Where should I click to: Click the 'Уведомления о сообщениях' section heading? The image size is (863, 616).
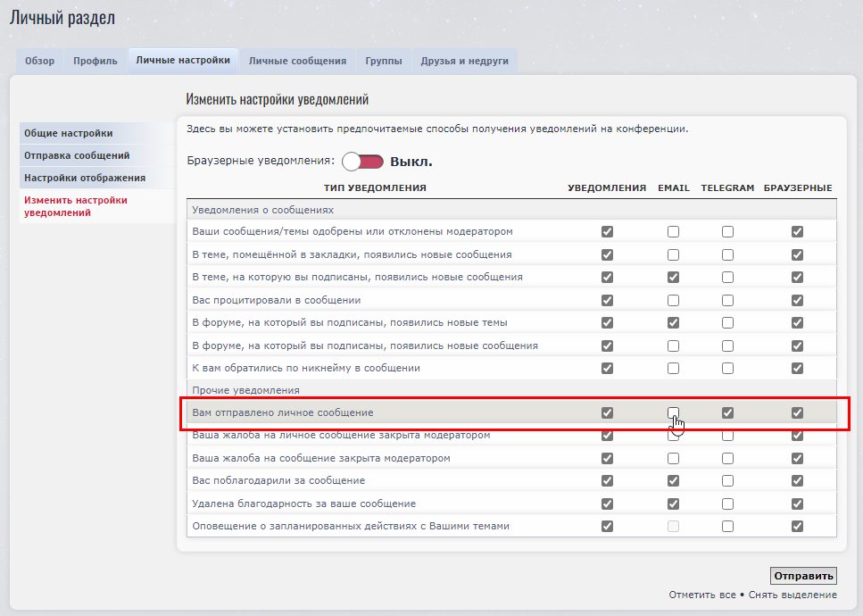263,210
